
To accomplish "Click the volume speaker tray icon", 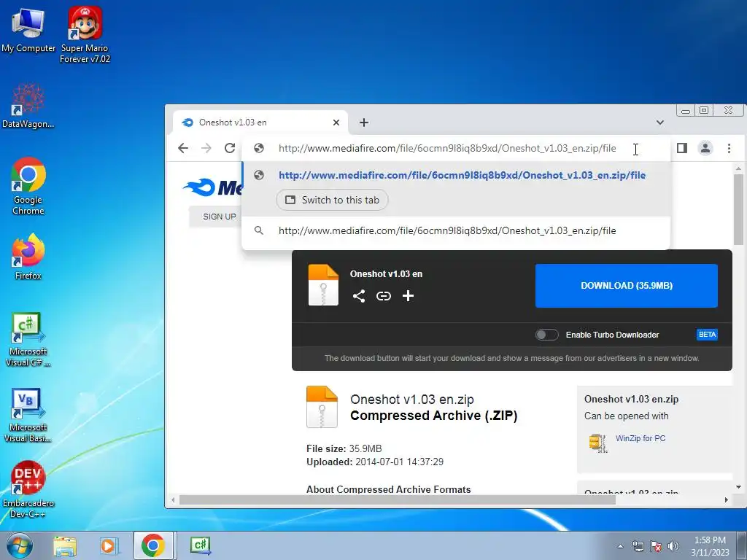I will [x=673, y=546].
